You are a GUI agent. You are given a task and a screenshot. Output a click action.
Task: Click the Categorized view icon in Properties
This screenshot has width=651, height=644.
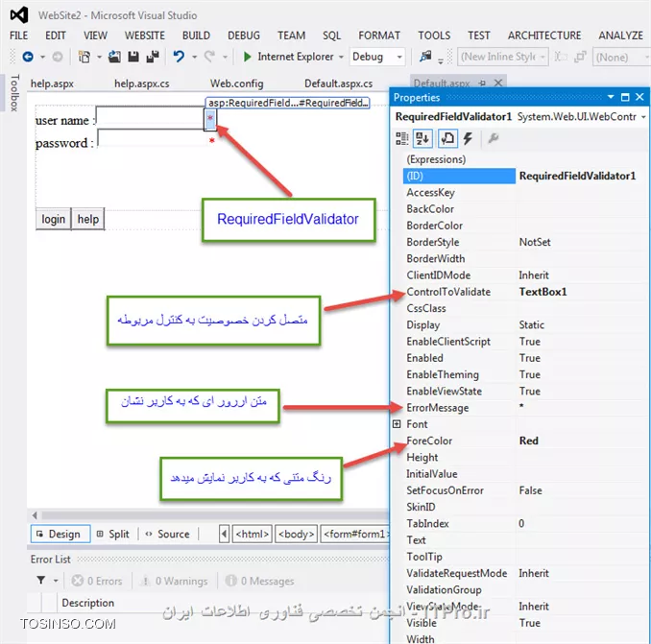point(402,138)
